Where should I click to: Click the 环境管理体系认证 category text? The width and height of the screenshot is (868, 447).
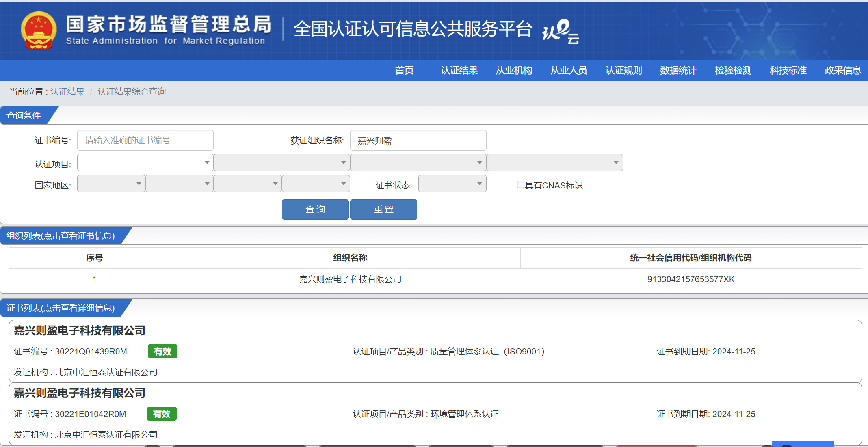point(465,414)
